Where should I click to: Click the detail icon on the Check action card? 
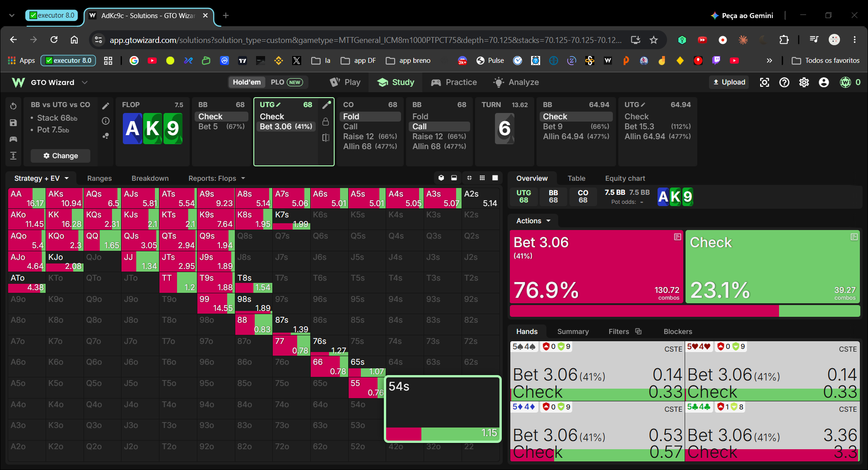854,237
